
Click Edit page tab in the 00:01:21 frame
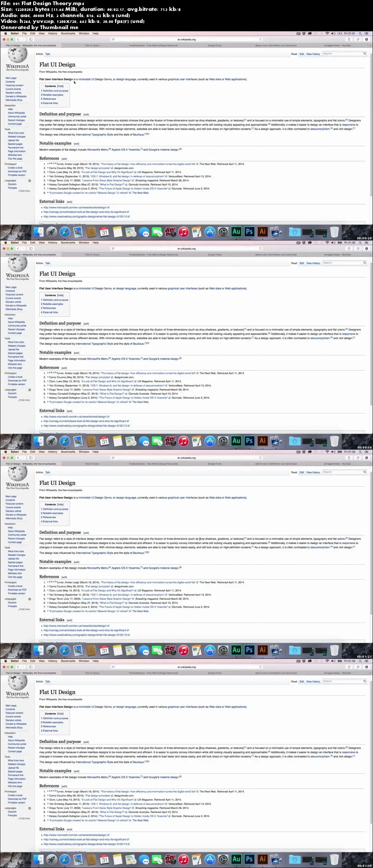[x=302, y=472]
